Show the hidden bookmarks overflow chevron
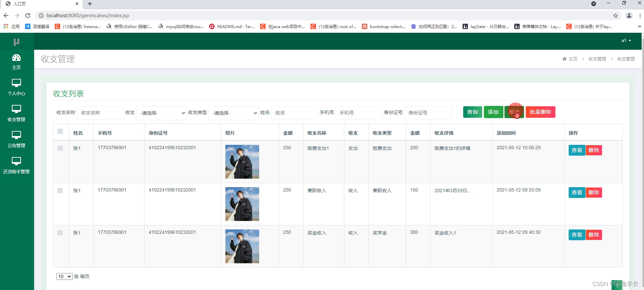The height and width of the screenshot is (290, 644). coord(639,26)
